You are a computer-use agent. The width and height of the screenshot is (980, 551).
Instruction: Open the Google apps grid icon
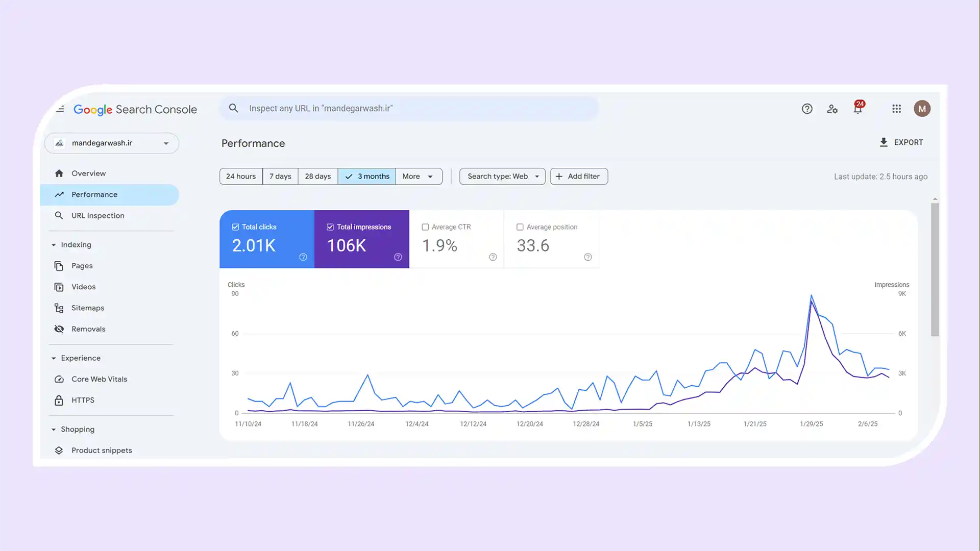click(x=896, y=109)
